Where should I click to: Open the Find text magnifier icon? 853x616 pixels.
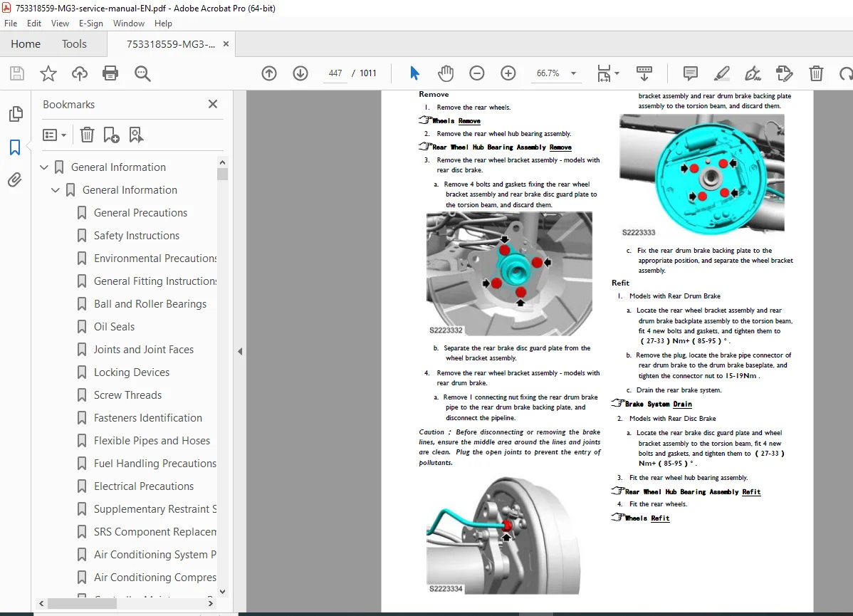coord(142,73)
